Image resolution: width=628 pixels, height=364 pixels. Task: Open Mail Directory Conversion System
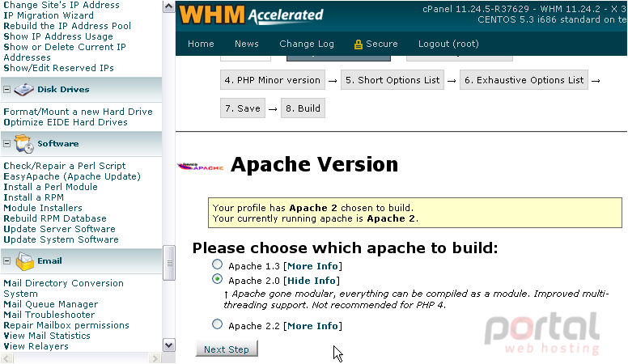tap(63, 288)
